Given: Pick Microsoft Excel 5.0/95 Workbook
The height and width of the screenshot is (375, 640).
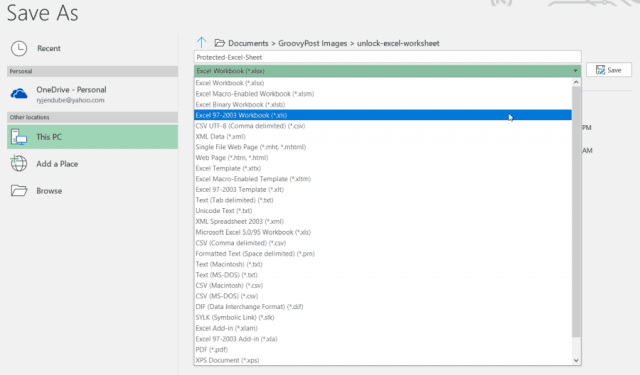Looking at the screenshot, I should coord(383,232).
